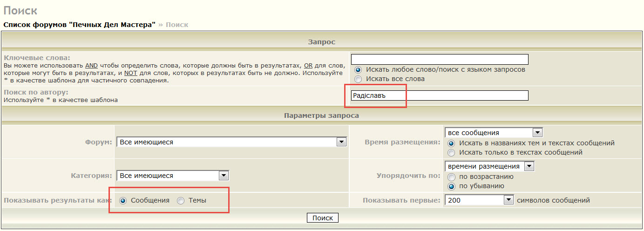Click the keywords text input field
This screenshot has width=644, height=231.
[440, 59]
